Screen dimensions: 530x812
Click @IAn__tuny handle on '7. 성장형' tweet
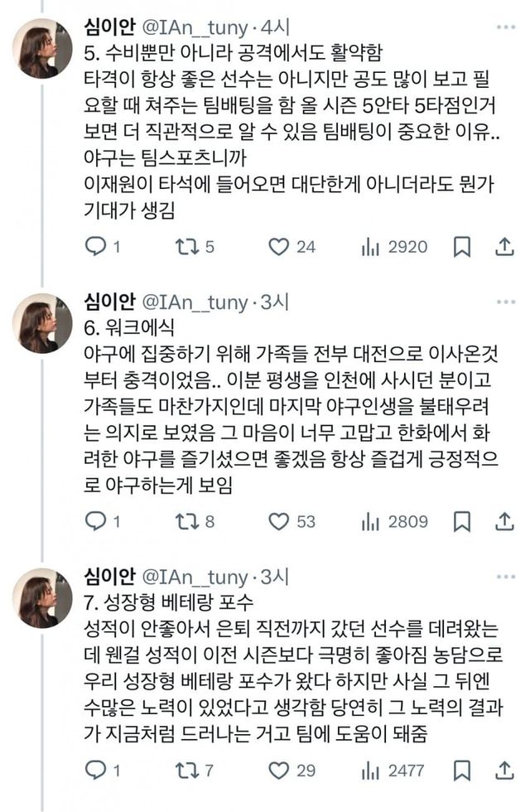[195, 578]
